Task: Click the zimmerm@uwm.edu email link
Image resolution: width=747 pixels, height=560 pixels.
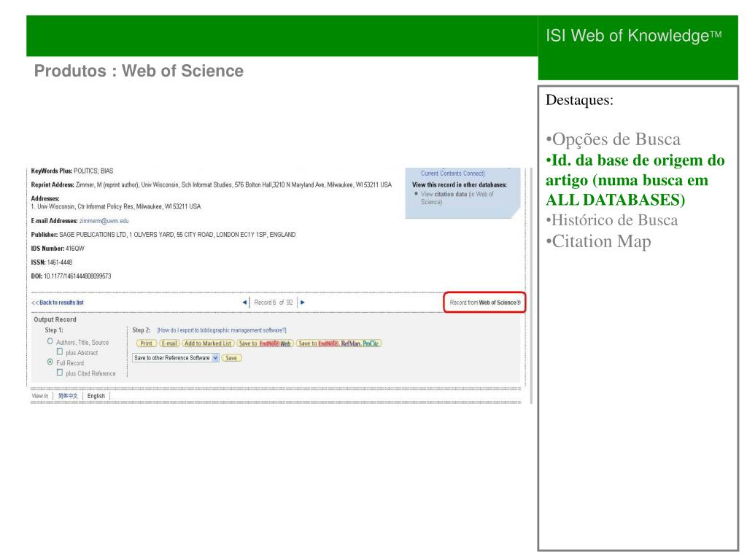Action: tap(104, 221)
